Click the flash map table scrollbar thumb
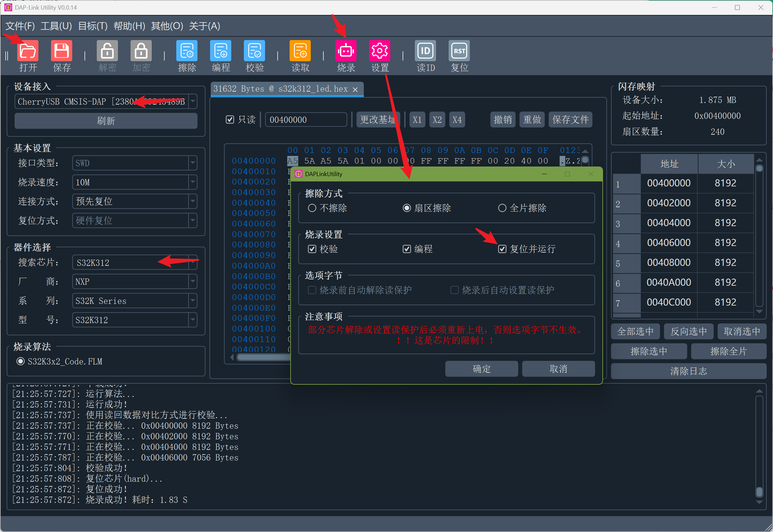Screen dimensions: 773x532 (759, 169)
